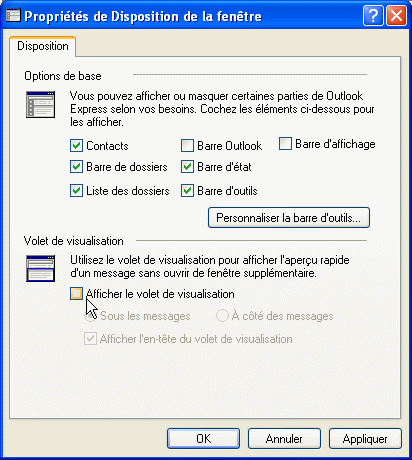Image resolution: width=412 pixels, height=460 pixels.
Task: Enable the Barre d'affichage checkbox
Action: (285, 144)
